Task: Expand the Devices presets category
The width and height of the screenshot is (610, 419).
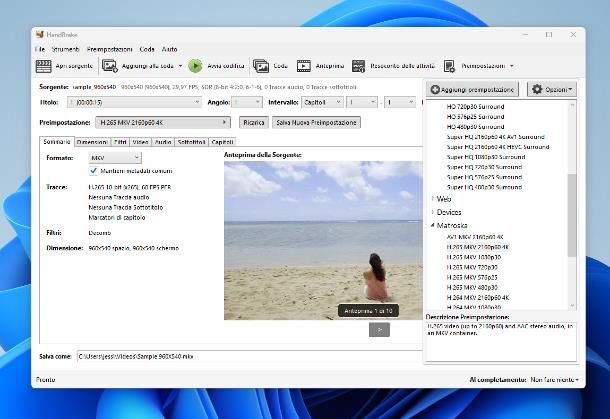Action: [433, 212]
